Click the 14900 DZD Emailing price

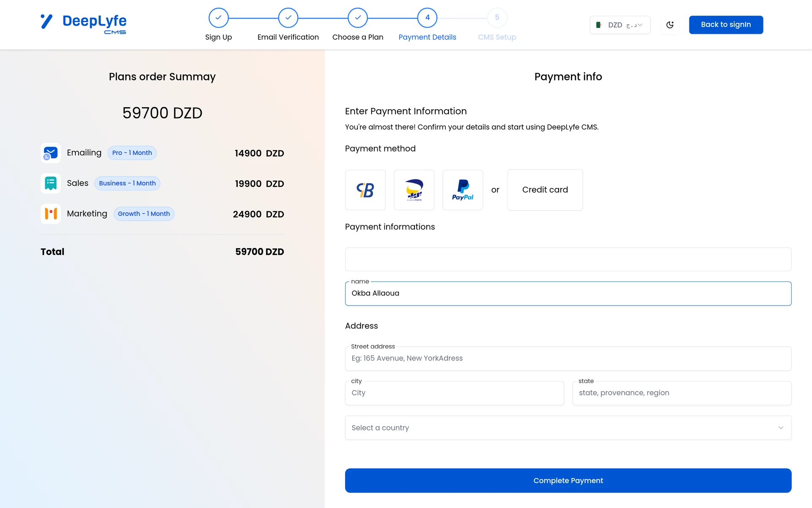259,153
